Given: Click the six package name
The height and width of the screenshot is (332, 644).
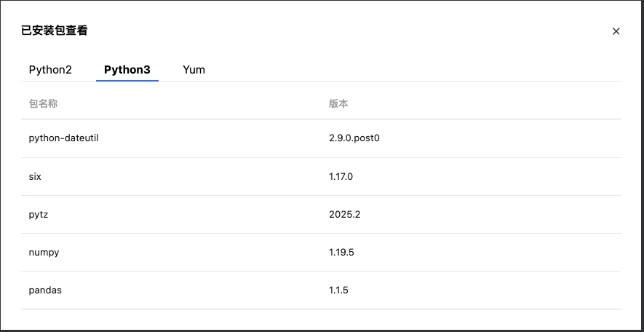Looking at the screenshot, I should (35, 176).
